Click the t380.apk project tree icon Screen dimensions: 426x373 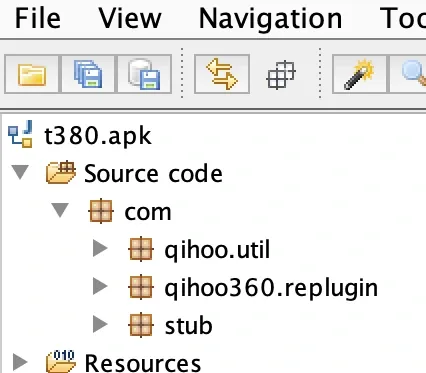pyautogui.click(x=21, y=134)
